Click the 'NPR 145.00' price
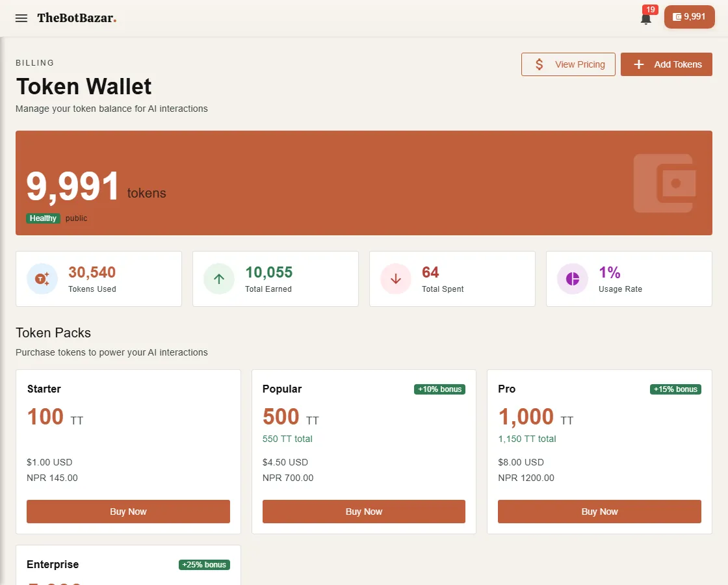Viewport: 728px width, 585px height. [52, 478]
